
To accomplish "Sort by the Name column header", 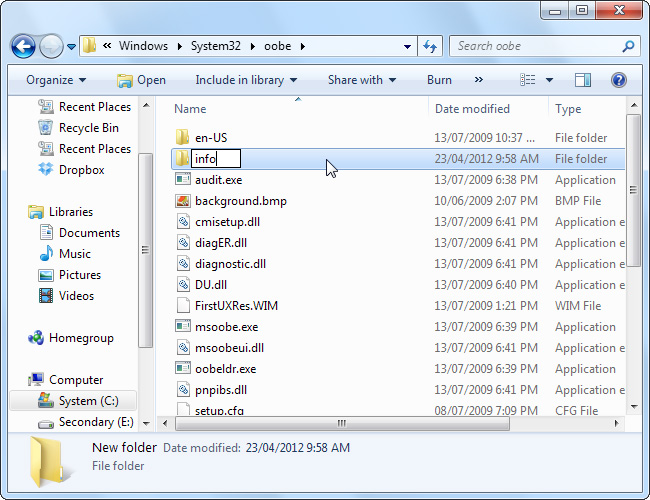I will (190, 109).
